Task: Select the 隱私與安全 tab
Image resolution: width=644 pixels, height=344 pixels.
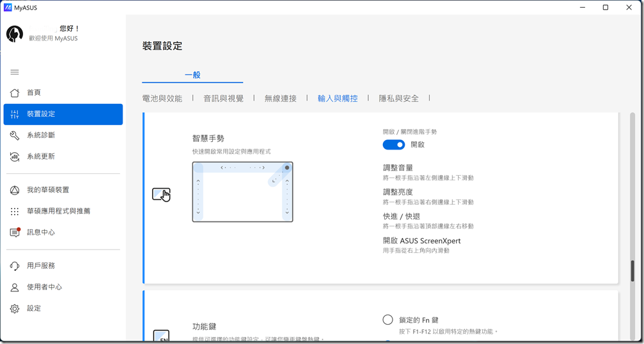Action: (398, 98)
